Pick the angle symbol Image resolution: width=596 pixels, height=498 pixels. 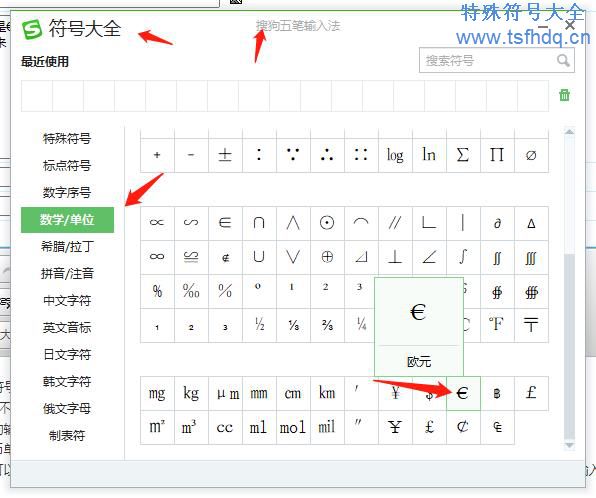coord(429,257)
